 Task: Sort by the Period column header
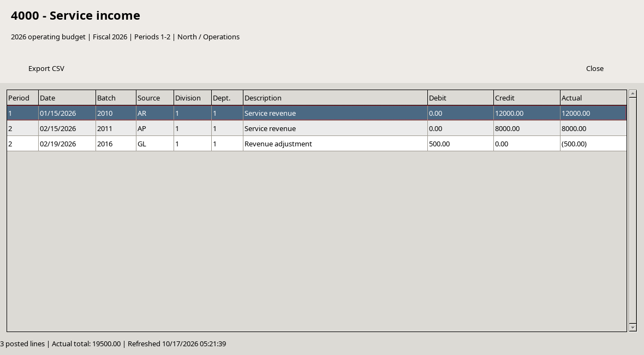click(22, 98)
